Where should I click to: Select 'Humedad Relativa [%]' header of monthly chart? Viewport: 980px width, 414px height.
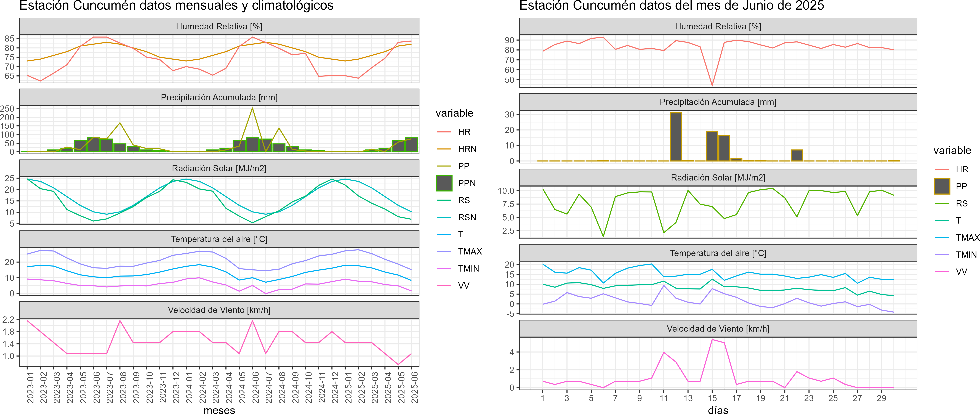219,26
